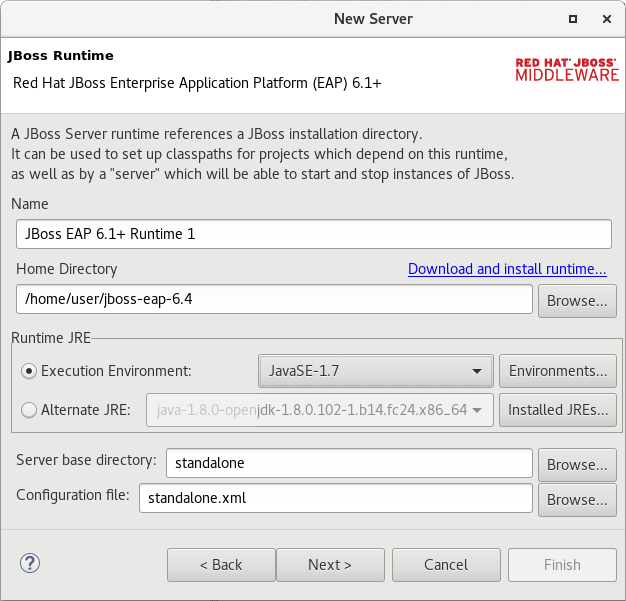626x601 pixels.
Task: Expand the Alternate JRE openjdk dropdown
Action: 320,410
